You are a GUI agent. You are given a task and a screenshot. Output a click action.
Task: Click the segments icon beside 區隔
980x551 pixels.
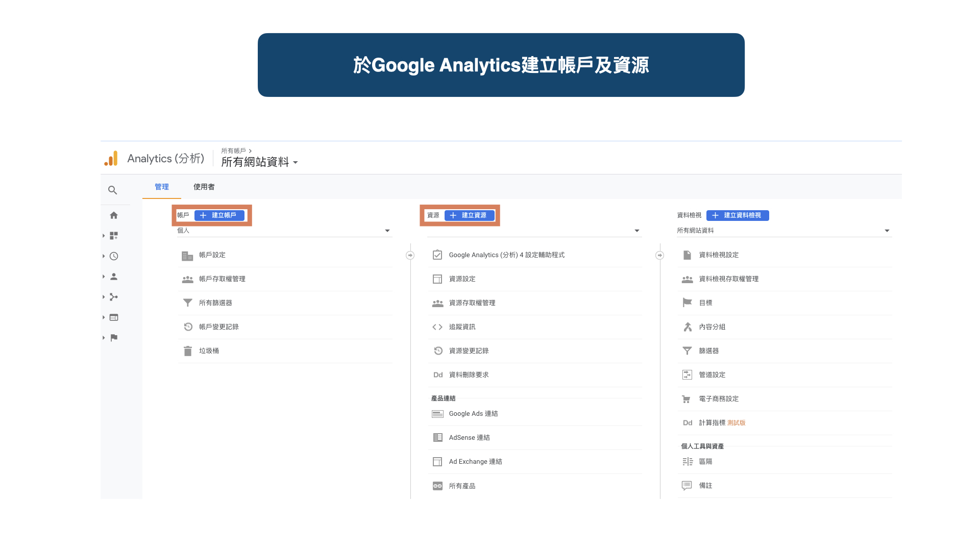tap(688, 462)
